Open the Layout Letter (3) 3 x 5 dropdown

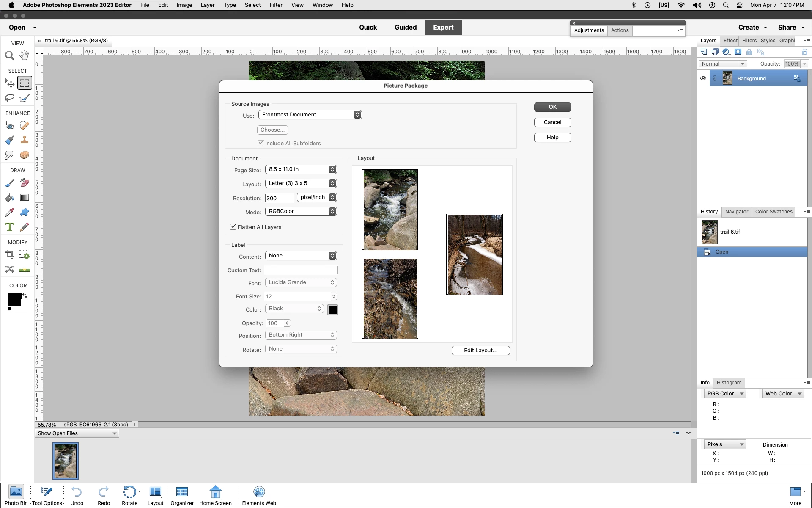pos(301,183)
